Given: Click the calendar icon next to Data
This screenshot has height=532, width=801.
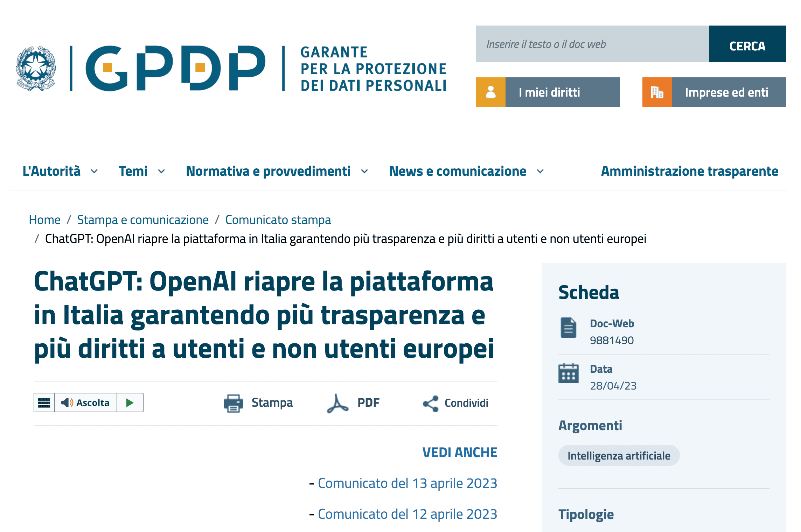Looking at the screenshot, I should pos(568,373).
